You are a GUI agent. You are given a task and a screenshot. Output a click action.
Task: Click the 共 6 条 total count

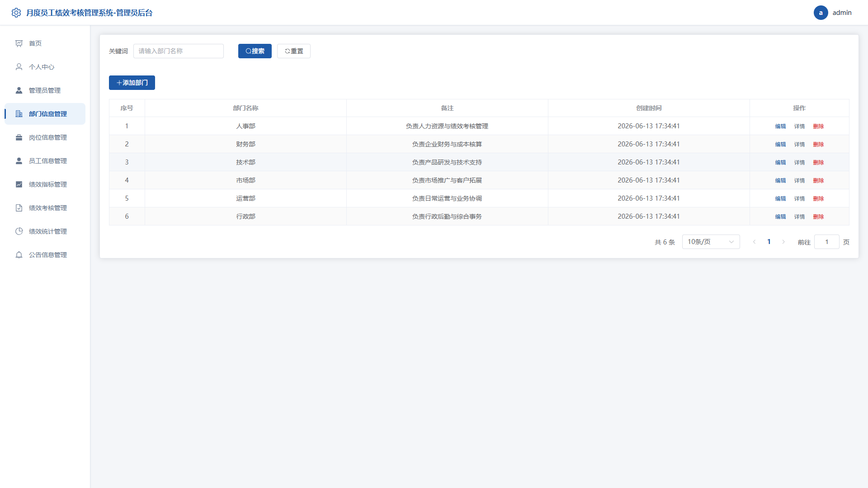(x=665, y=242)
